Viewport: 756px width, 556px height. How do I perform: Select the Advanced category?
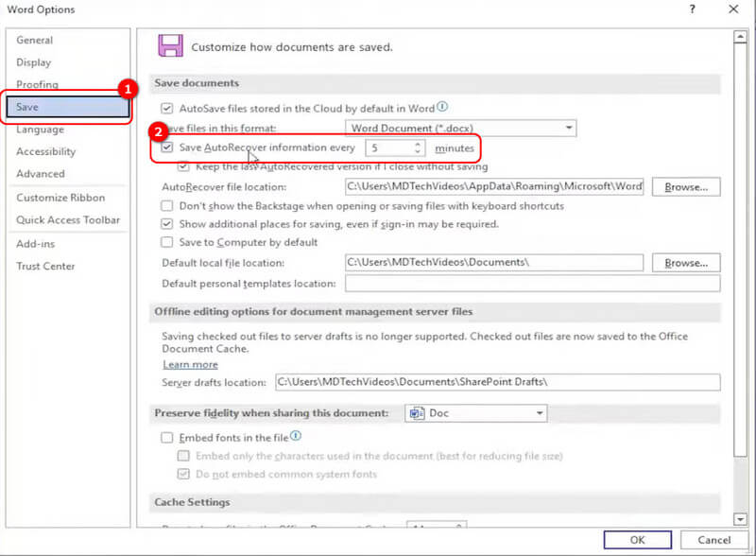pos(41,174)
